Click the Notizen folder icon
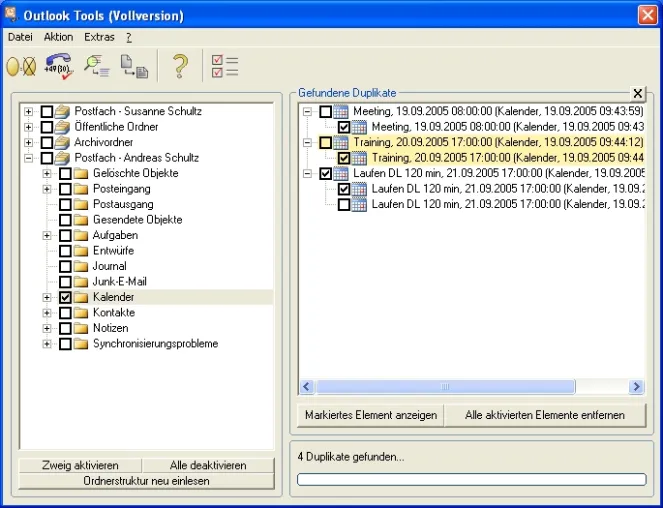 tap(80, 329)
